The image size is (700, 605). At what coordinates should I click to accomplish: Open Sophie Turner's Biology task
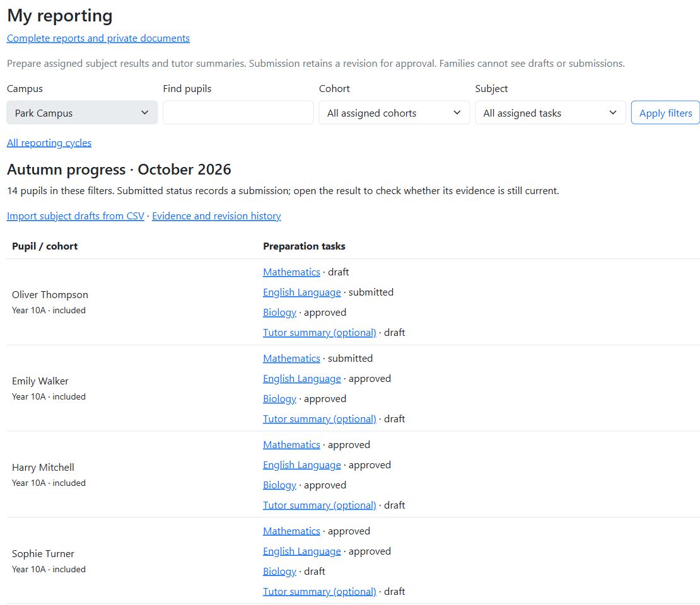279,571
